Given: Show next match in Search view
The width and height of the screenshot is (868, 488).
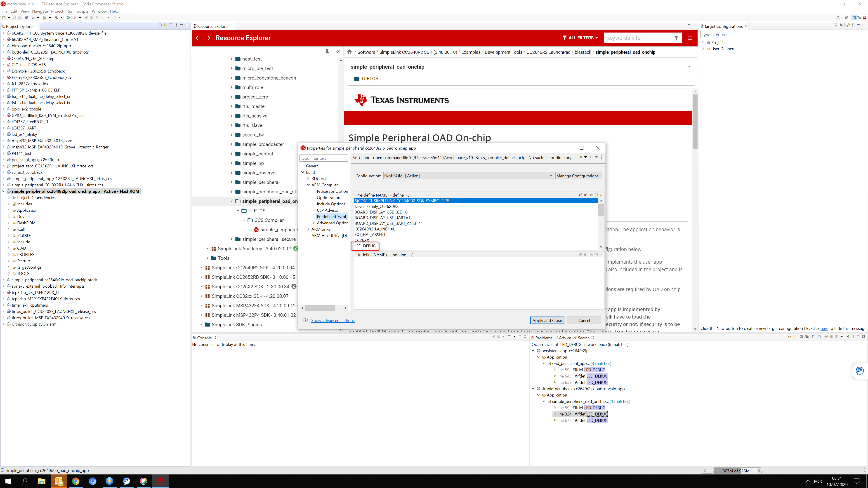Looking at the screenshot, I should click(x=790, y=336).
